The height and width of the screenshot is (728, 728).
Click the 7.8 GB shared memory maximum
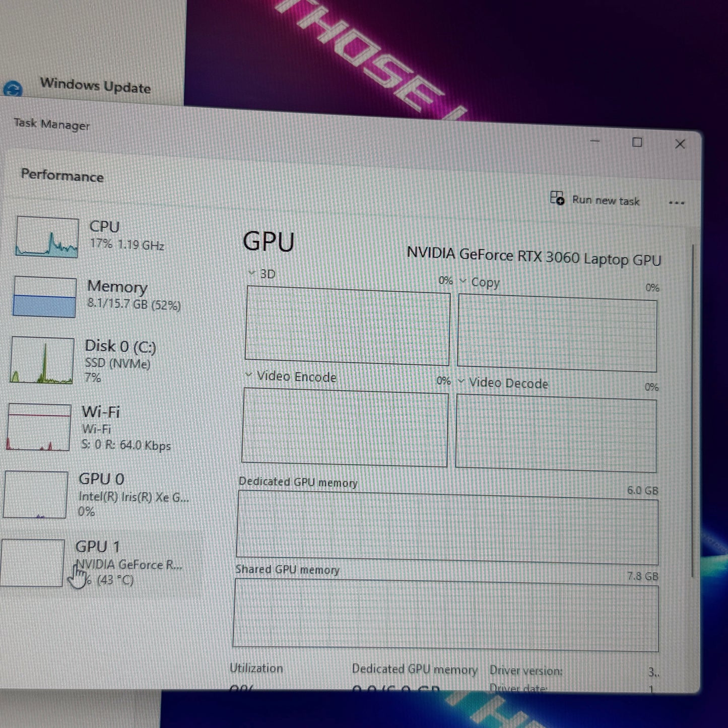643,576
